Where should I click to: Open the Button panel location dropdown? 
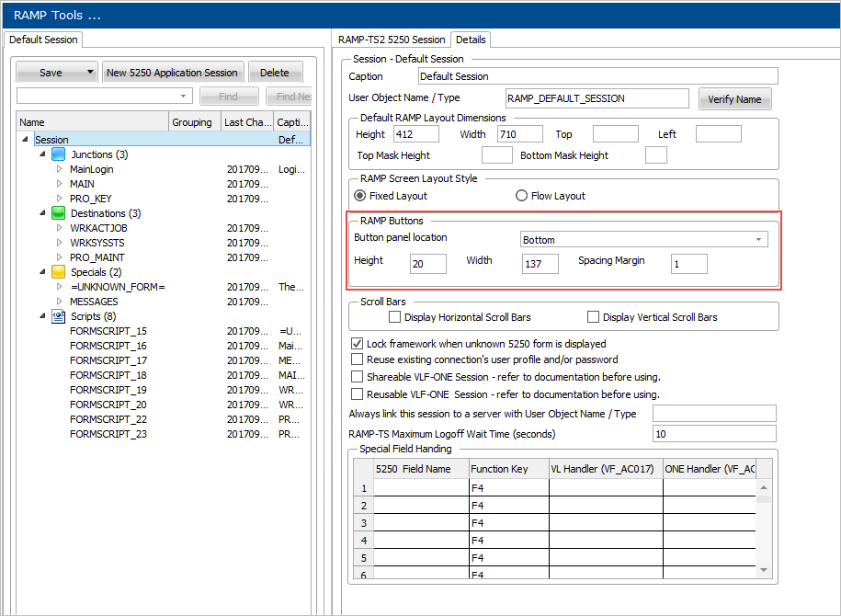click(759, 240)
